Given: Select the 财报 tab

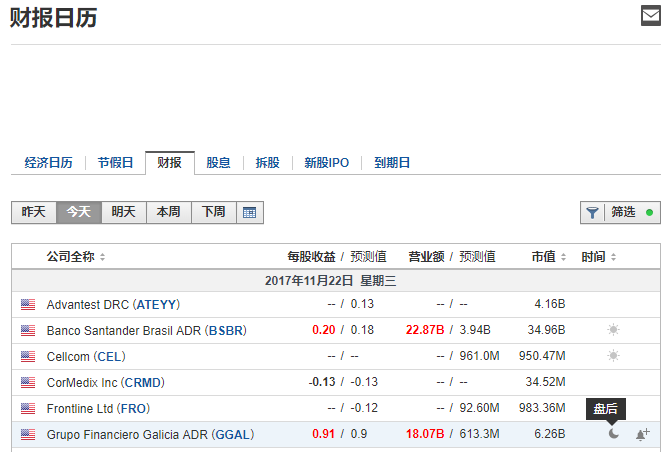Looking at the screenshot, I should point(169,163).
